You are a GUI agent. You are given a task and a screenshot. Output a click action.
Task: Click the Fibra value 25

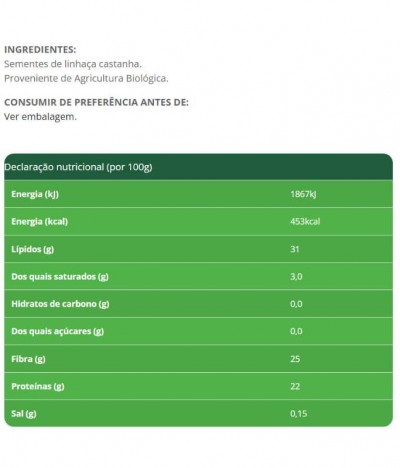pyautogui.click(x=295, y=359)
